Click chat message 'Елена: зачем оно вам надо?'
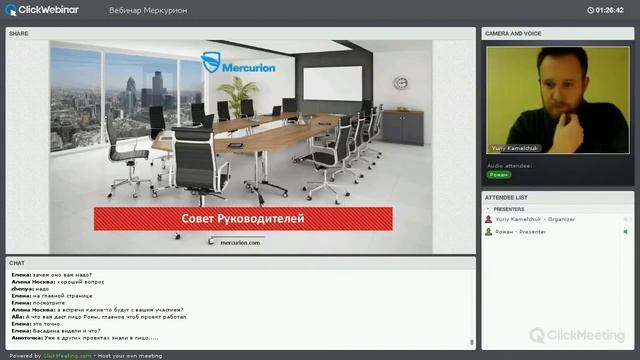 [51, 275]
